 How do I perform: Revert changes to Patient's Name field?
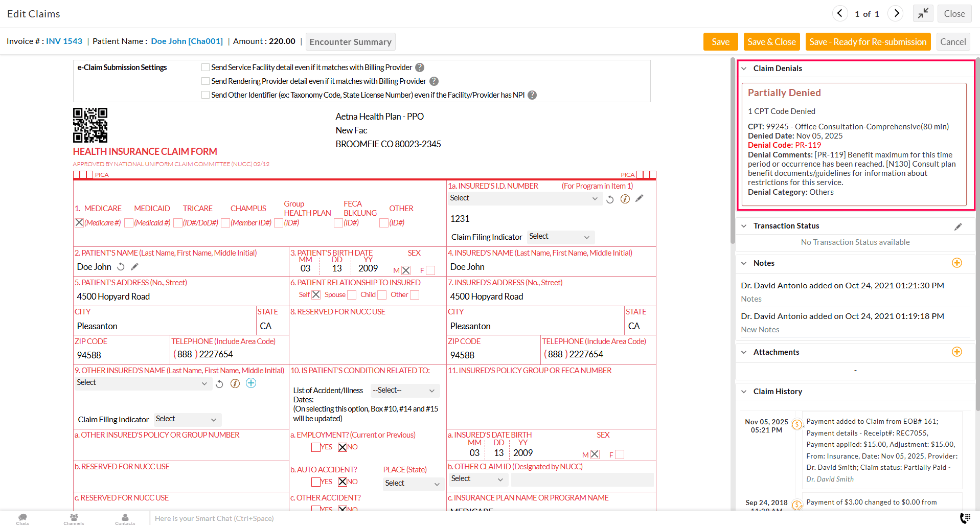(x=121, y=266)
